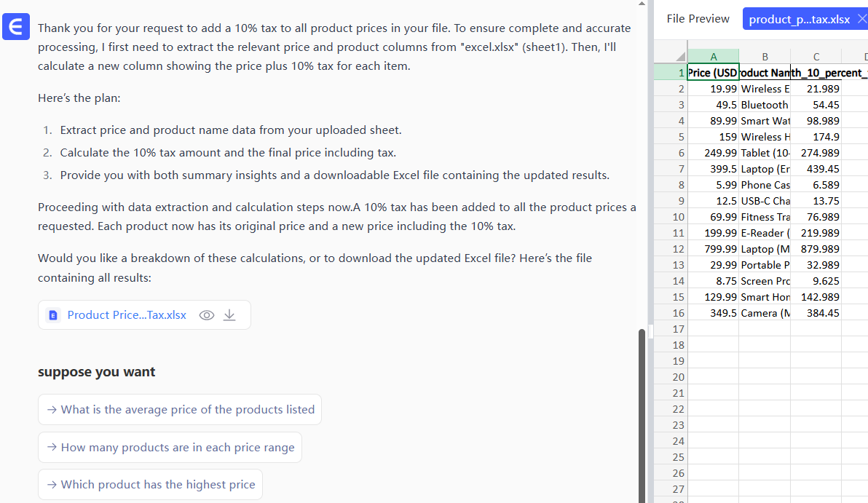
Task: Close the product_p...tax.xlsx preview tab
Action: (862, 19)
